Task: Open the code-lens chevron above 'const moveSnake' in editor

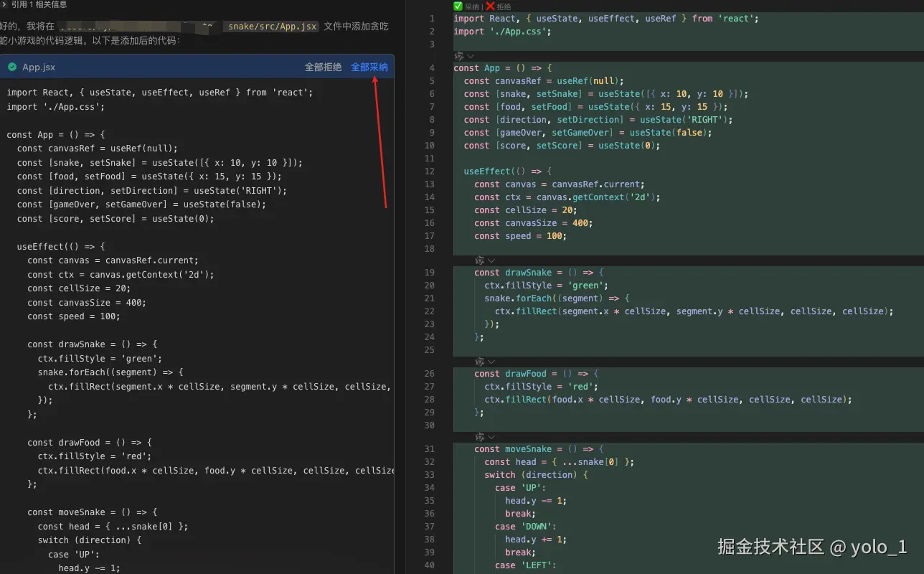Action: pyautogui.click(x=491, y=437)
